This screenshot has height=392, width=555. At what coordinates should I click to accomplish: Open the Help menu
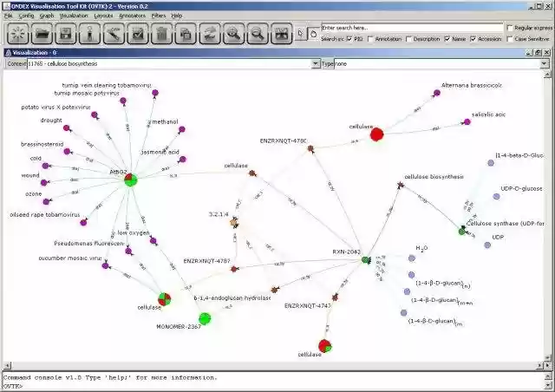tap(177, 16)
